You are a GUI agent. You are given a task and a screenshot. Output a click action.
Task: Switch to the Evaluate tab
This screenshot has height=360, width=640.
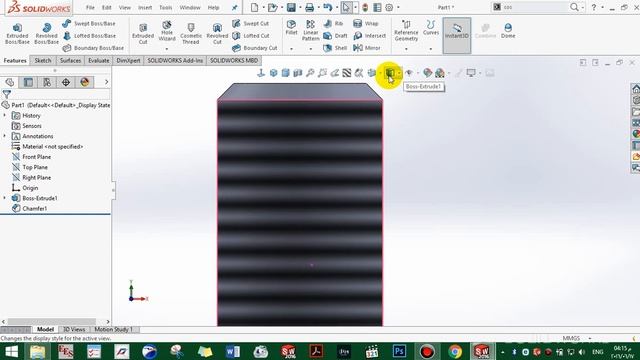(x=99, y=60)
